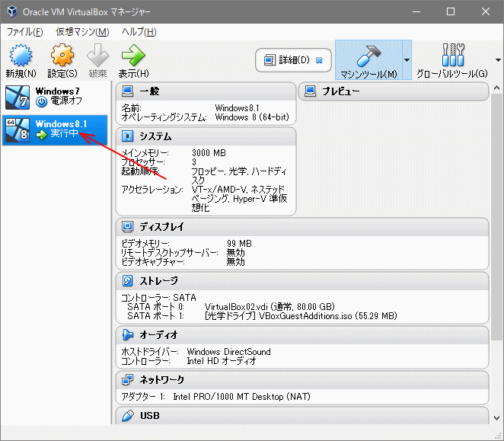Image resolution: width=504 pixels, height=441 pixels.
Task: Open the ファイル(F) menu
Action: [x=25, y=32]
